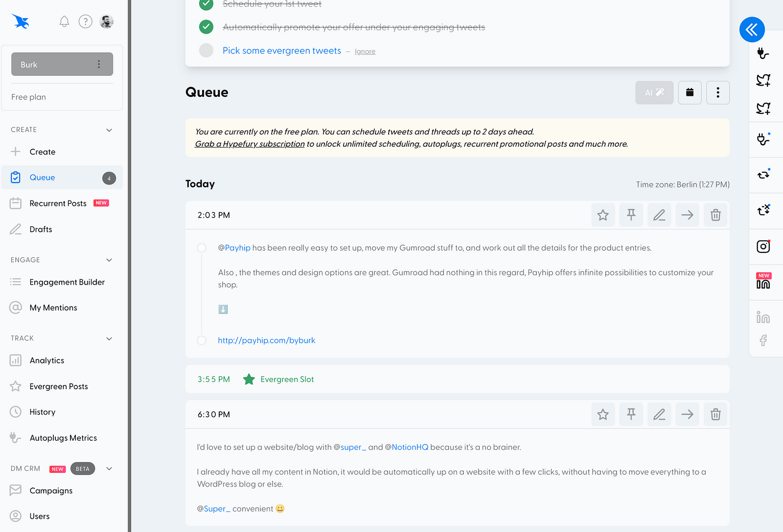Delete the 2:03 PM queued tweet
The height and width of the screenshot is (532, 783).
click(x=715, y=215)
